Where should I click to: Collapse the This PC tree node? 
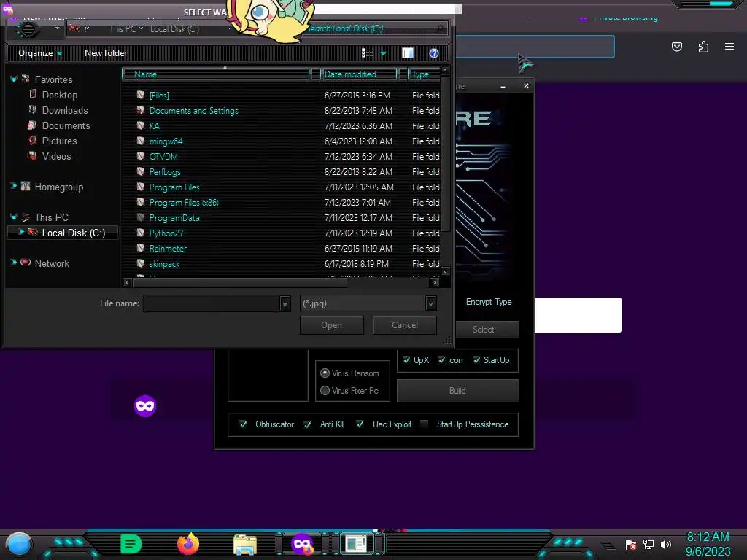[13, 217]
